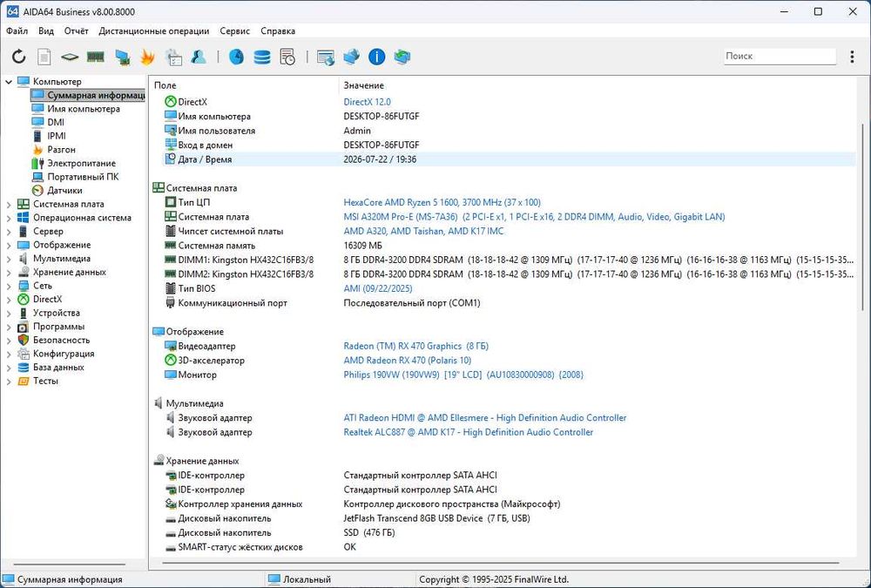This screenshot has width=871, height=588.
Task: Open the Дистанционные операции menu
Action: coord(154,31)
